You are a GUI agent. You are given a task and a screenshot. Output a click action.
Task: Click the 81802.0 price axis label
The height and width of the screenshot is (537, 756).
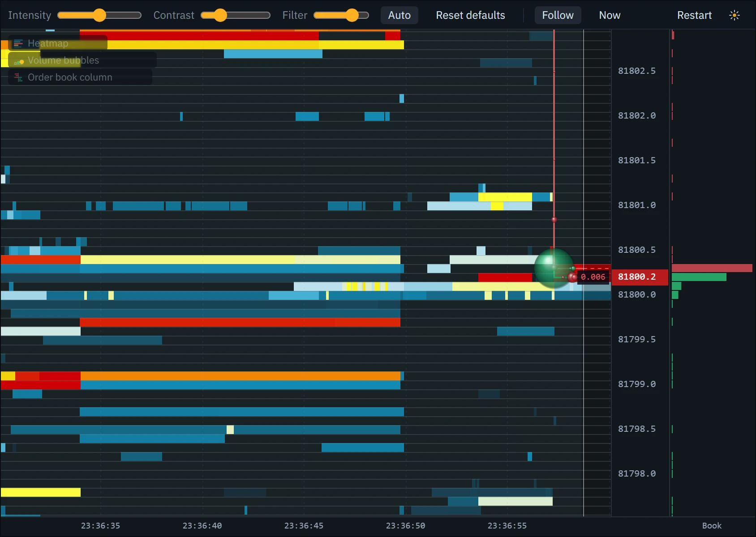coord(636,116)
